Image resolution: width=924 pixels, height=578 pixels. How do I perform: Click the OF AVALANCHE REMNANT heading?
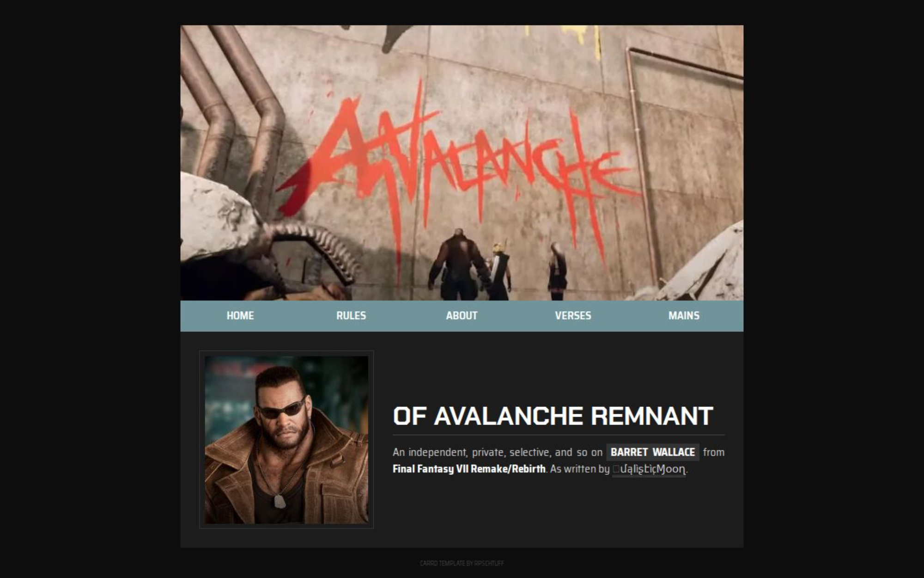tap(553, 416)
